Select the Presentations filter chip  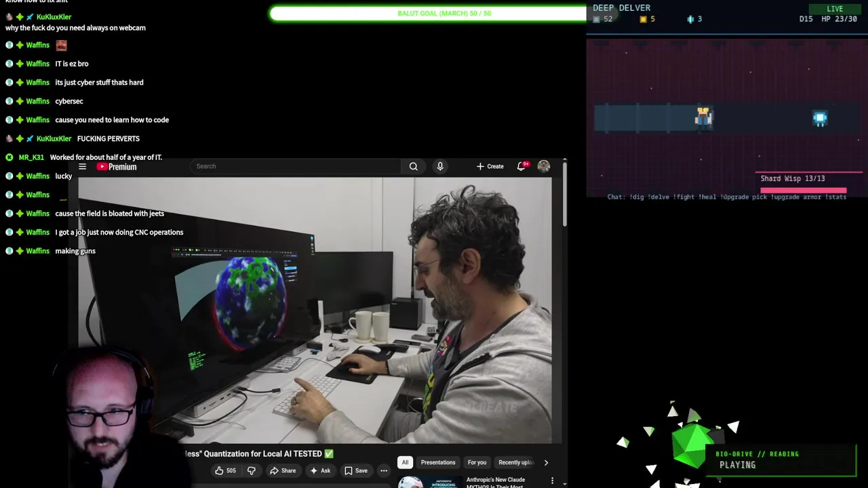(x=438, y=462)
